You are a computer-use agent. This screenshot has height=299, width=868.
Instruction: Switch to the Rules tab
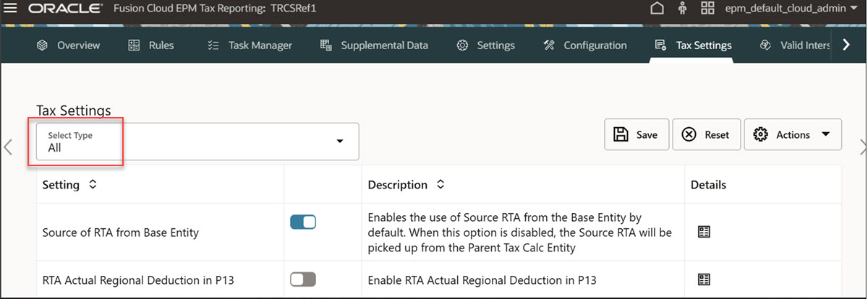click(x=151, y=45)
